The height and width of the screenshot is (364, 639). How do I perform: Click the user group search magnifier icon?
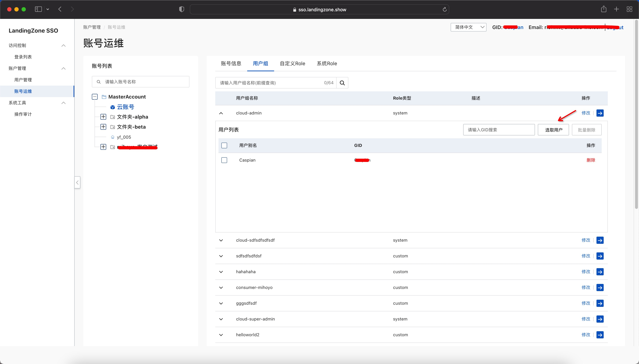coord(342,83)
